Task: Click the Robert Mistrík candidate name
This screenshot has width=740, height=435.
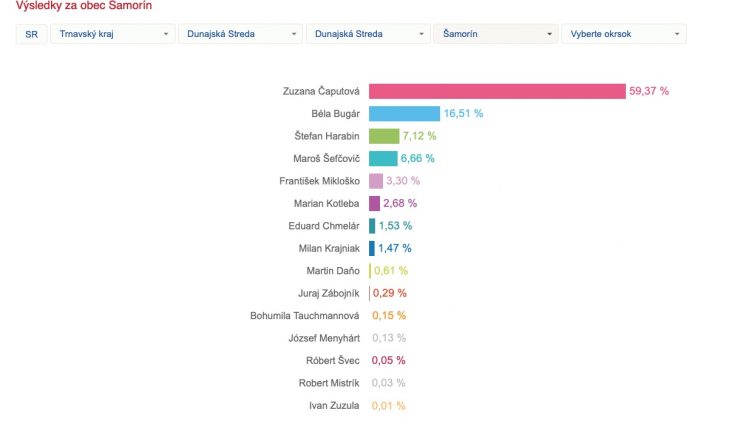Action: click(x=330, y=383)
